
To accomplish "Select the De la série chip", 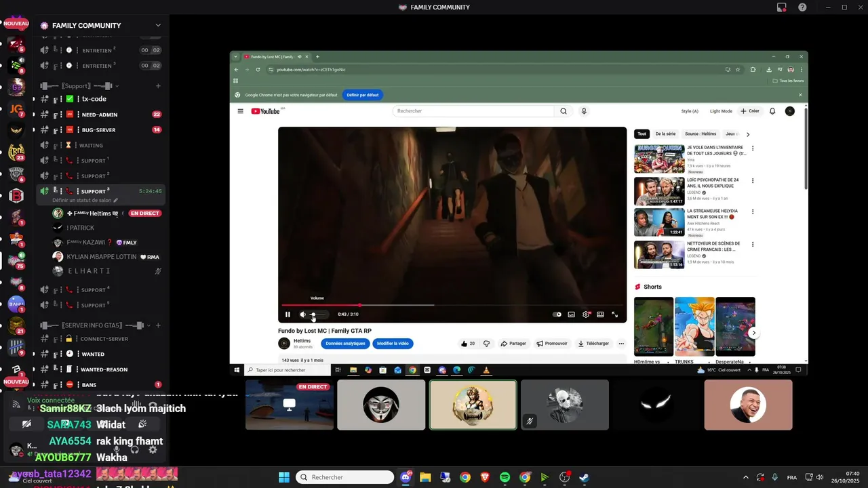I will point(665,134).
